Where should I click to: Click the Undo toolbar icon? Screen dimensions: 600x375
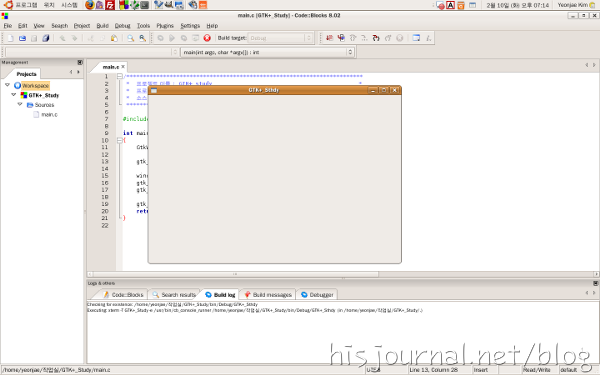coord(62,38)
